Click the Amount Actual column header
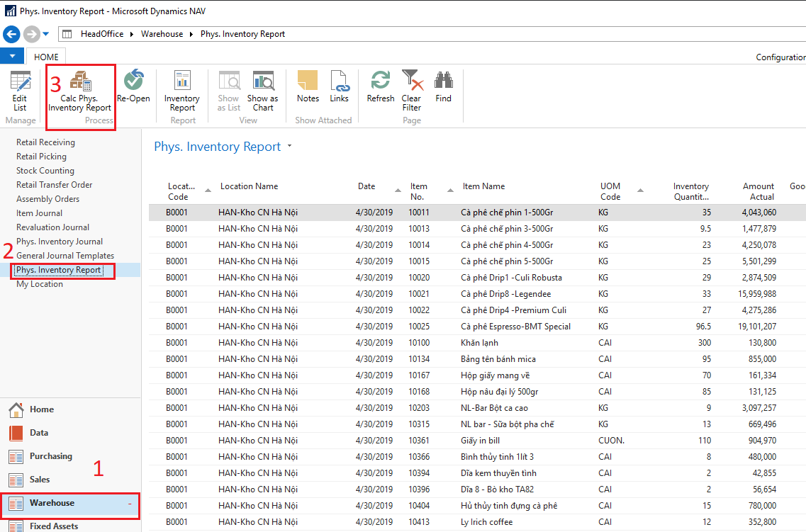 759,191
